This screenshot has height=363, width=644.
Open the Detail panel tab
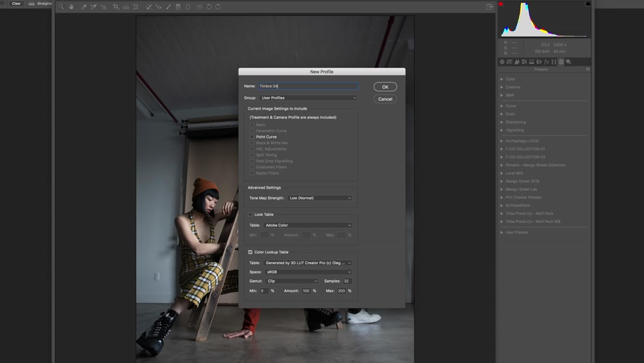(x=517, y=62)
